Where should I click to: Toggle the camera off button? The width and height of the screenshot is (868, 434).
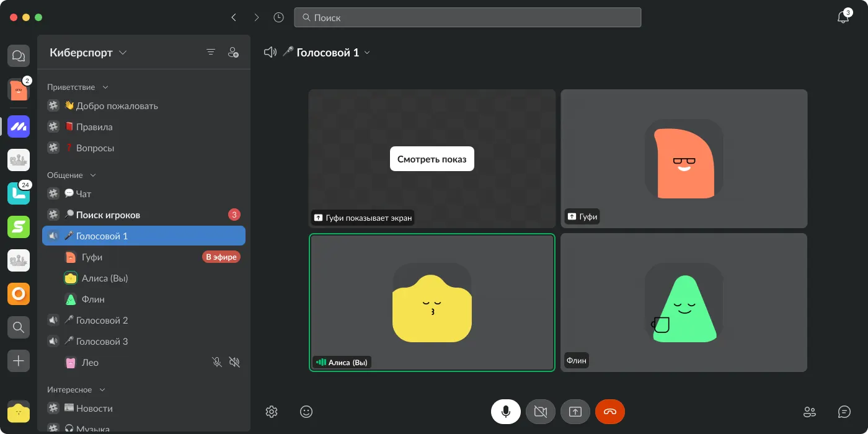coord(541,411)
